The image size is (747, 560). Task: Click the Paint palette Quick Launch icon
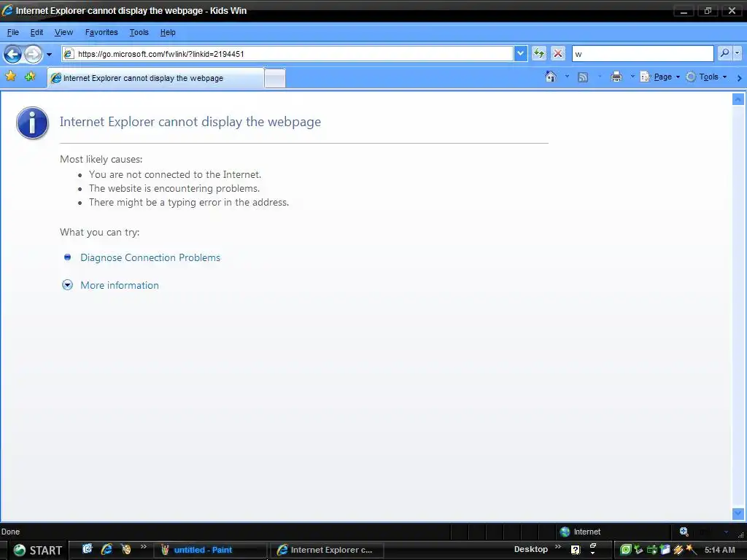pyautogui.click(x=125, y=549)
